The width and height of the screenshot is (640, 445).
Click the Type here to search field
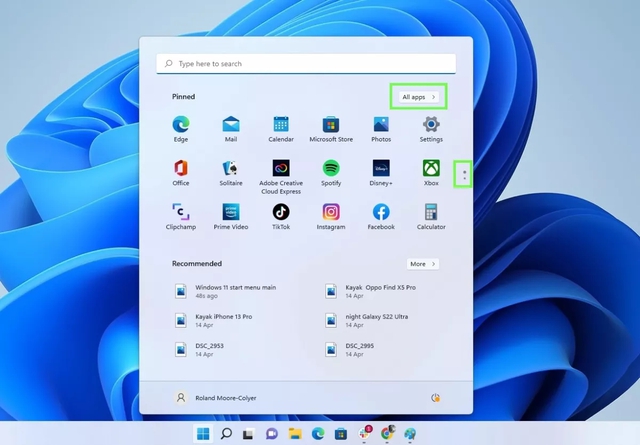pos(306,64)
